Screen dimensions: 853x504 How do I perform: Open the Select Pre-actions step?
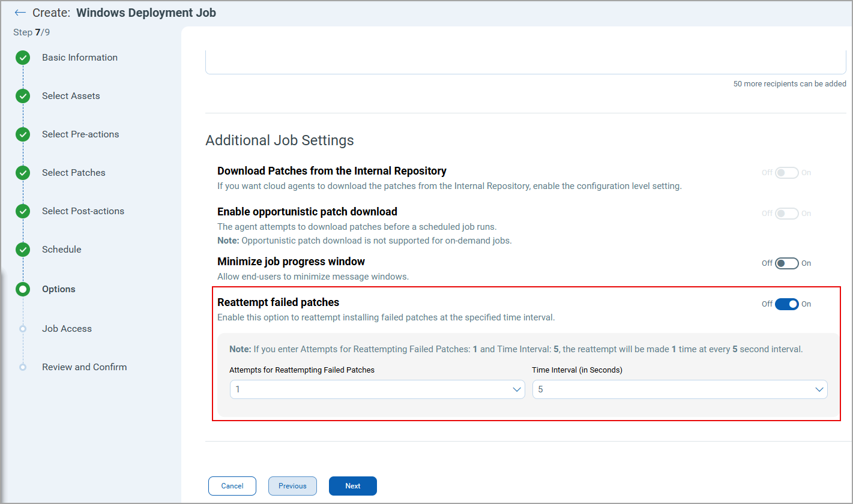[x=80, y=134]
